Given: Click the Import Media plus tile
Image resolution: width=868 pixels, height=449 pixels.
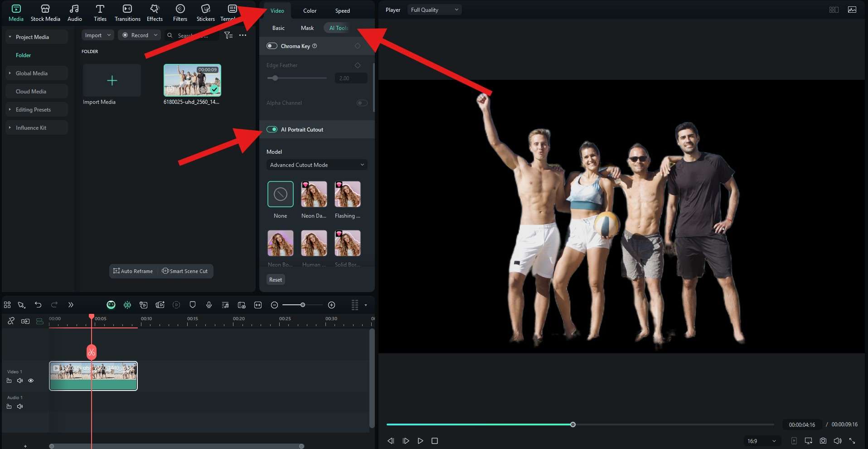Looking at the screenshot, I should click(x=112, y=80).
